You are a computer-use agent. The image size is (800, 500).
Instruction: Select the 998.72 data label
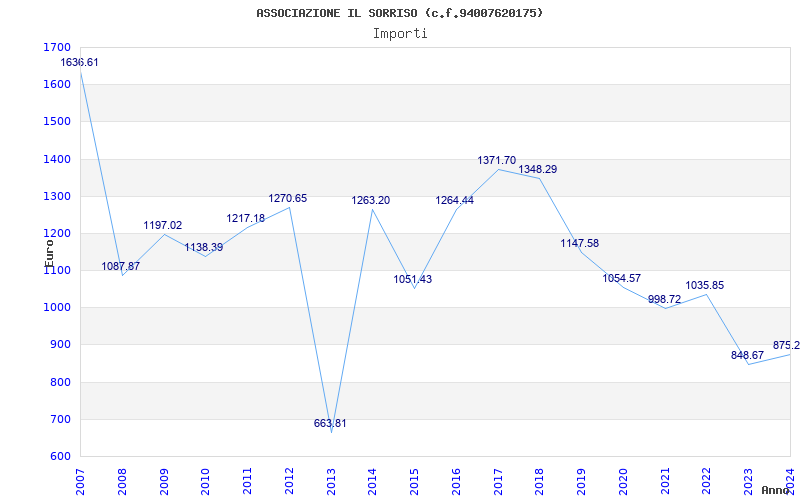[665, 299]
